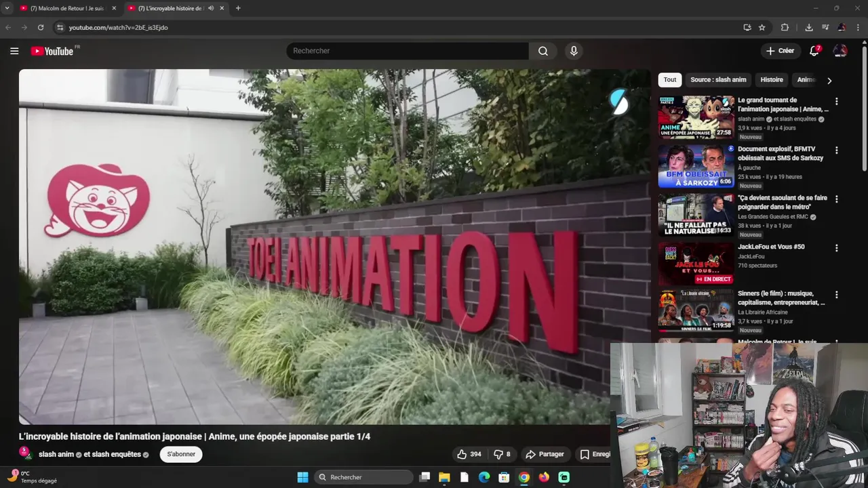The image size is (868, 488).
Task: Open the 'slash enquêtes' channel link
Action: point(116,455)
